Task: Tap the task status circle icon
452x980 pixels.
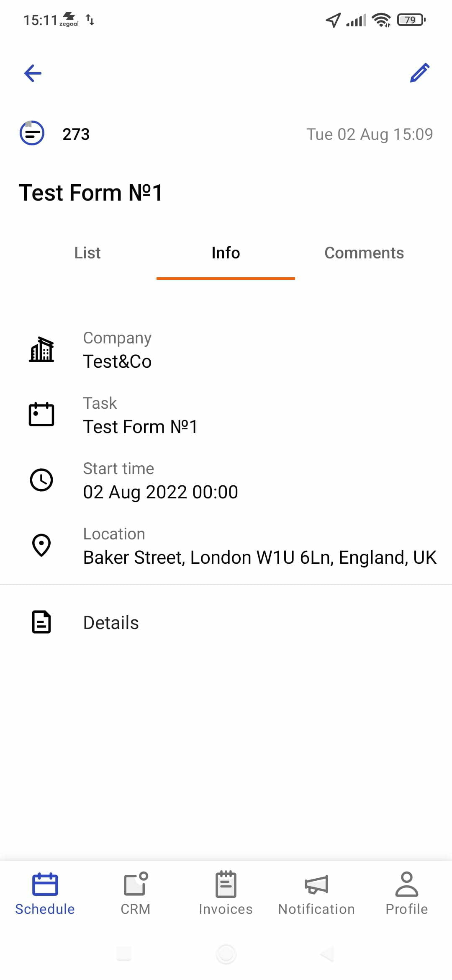Action: coord(32,133)
